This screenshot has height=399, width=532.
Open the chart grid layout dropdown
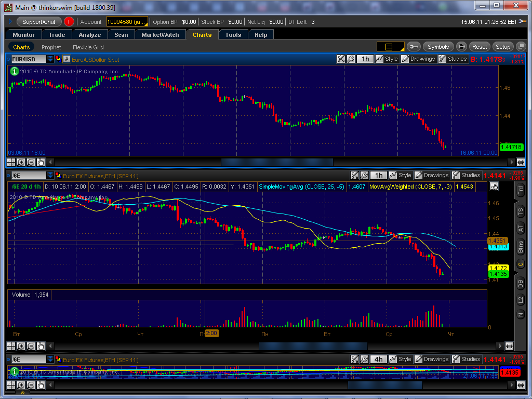391,47
